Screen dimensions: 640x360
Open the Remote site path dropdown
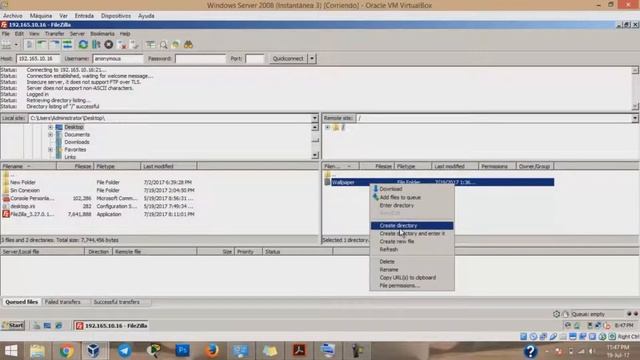click(x=635, y=118)
